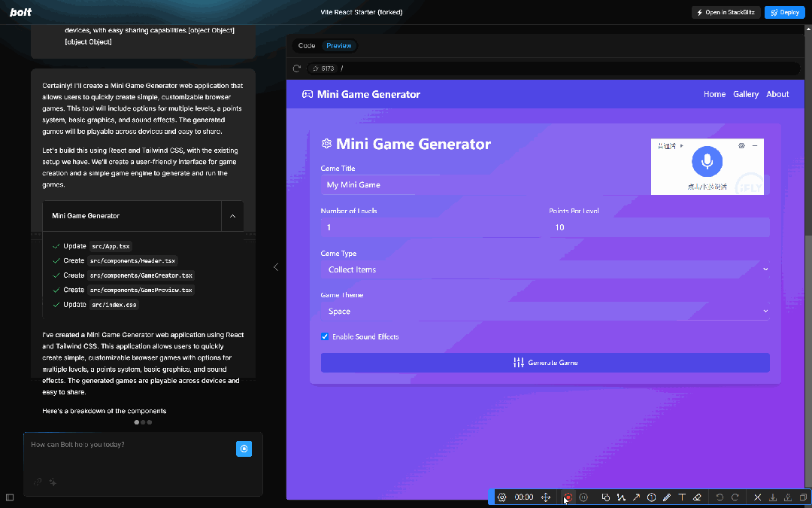The width and height of the screenshot is (812, 508).
Task: Click the stop generation button in chat
Action: coord(244,449)
